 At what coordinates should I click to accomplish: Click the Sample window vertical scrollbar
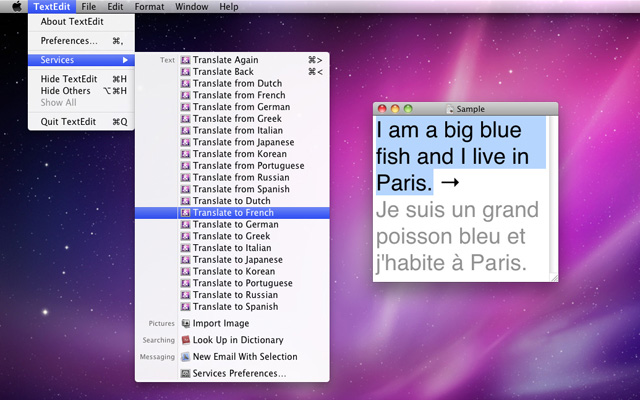554,195
